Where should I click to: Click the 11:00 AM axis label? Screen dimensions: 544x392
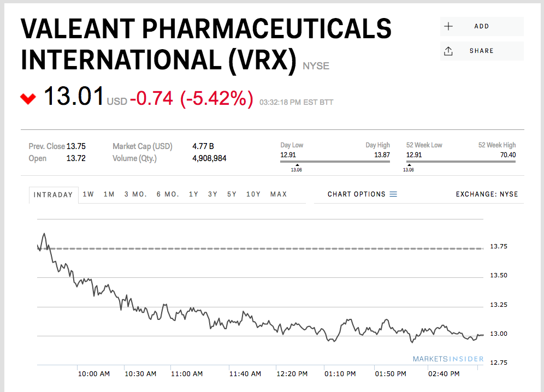coord(187,374)
